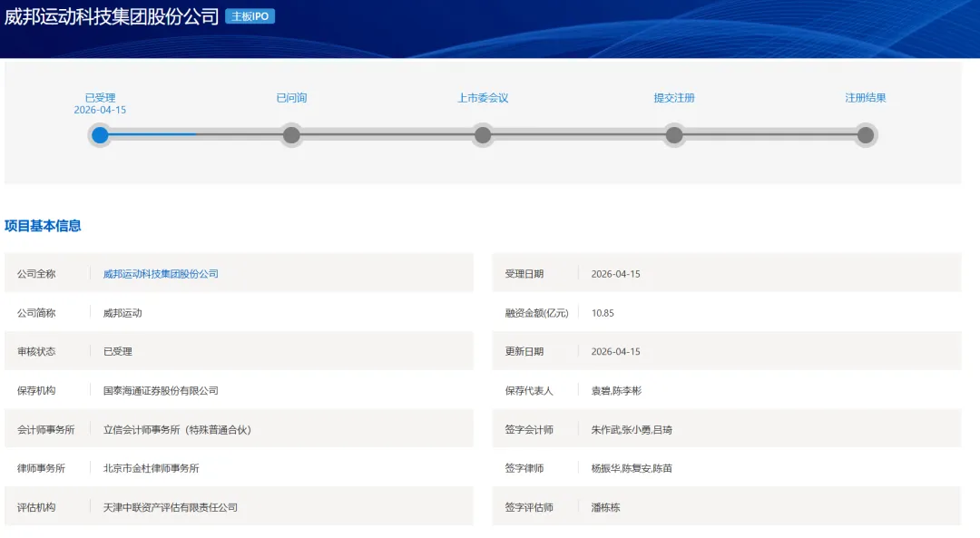Click the 上市委会议 stage label
Screen dimensions: 980x538
(483, 97)
